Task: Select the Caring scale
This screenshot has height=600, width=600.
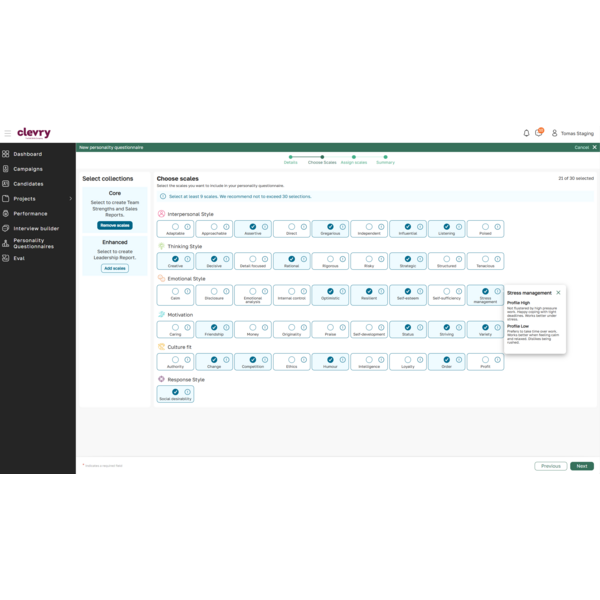Action: point(175,327)
